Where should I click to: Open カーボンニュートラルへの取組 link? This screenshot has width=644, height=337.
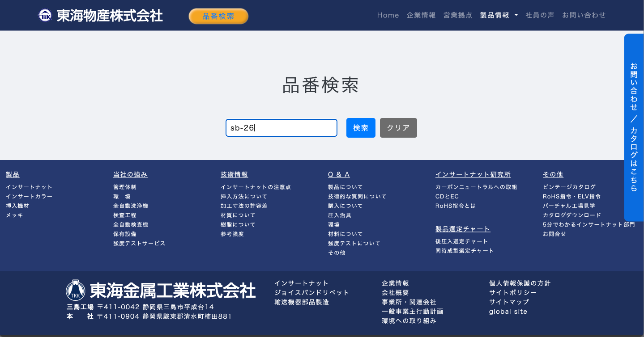[x=476, y=187]
